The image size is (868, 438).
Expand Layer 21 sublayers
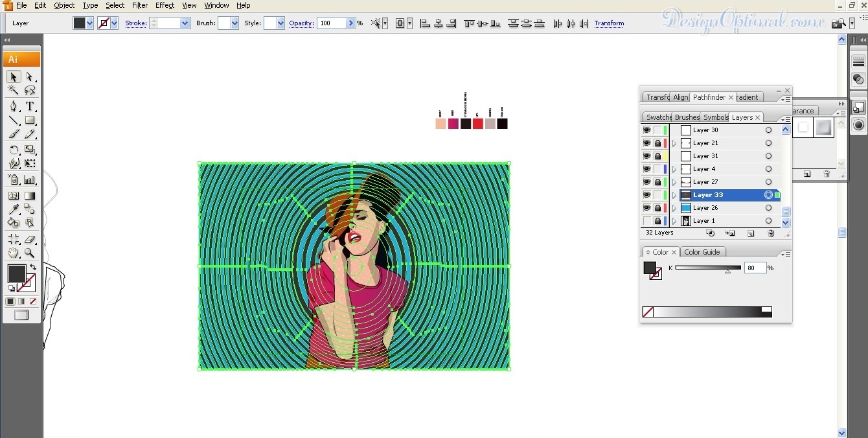click(x=674, y=143)
